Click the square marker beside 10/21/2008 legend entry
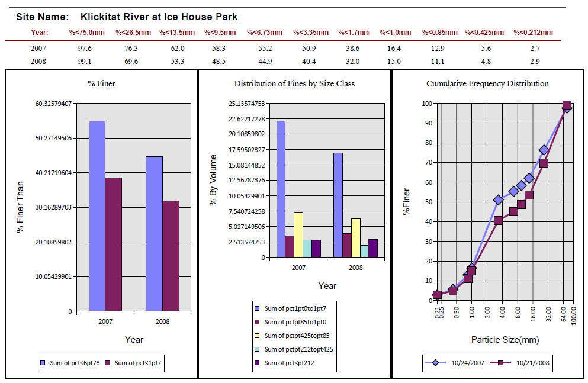Image resolution: width=588 pixels, height=383 pixels. click(500, 363)
